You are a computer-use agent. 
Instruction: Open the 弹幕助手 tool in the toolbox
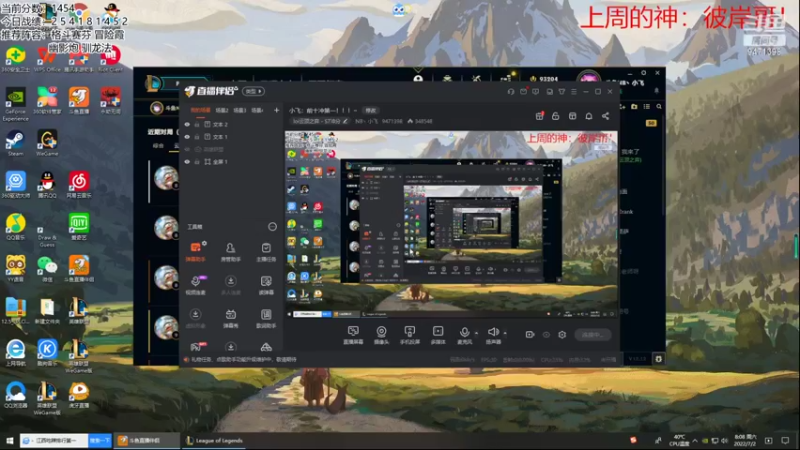[195, 251]
